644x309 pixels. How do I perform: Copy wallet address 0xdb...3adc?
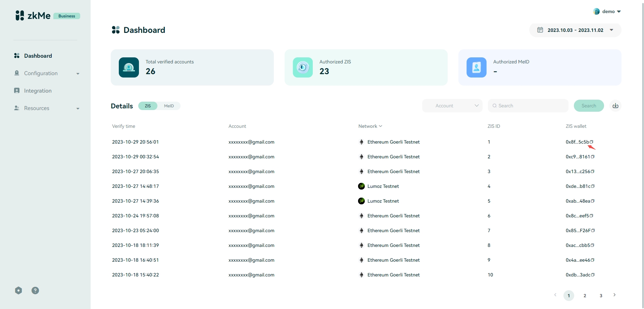coord(593,275)
